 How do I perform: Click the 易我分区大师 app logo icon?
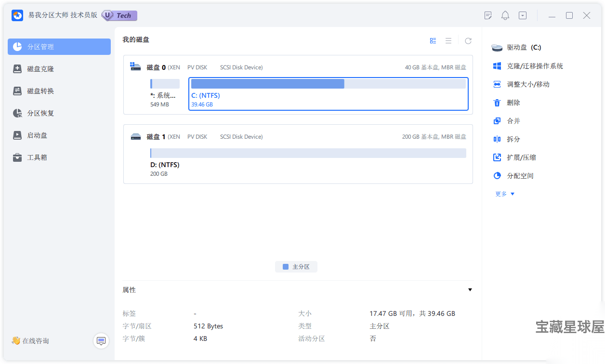pos(17,15)
